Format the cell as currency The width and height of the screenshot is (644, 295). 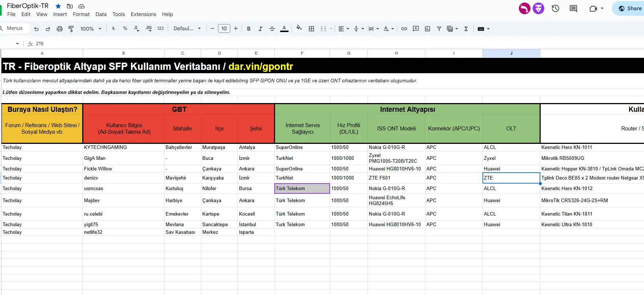114,28
